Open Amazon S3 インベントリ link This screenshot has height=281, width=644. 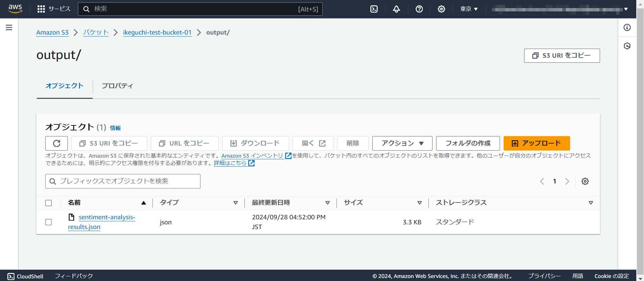[252, 156]
